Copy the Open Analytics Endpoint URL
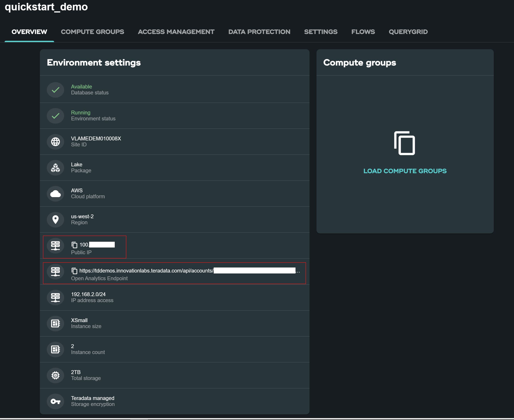 pos(74,271)
